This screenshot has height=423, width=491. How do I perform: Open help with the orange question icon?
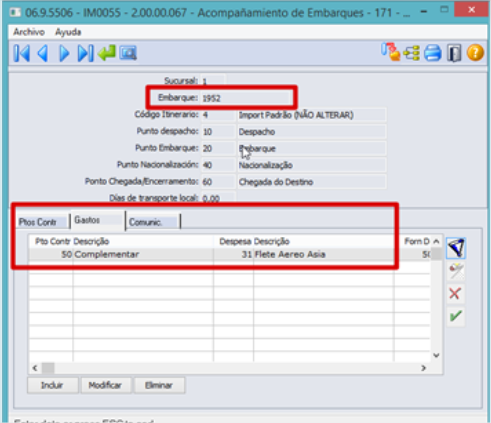pos(475,53)
